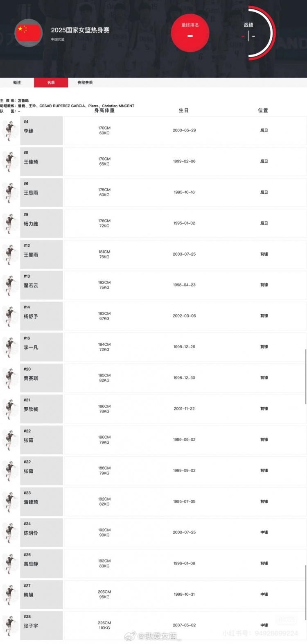Click the China flag icon
Viewport: 307px width, 644px height.
29,33
